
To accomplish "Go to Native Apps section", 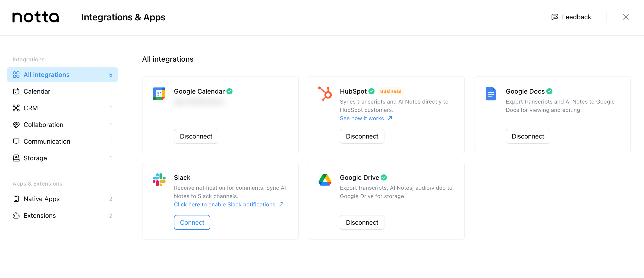I will tap(62, 199).
